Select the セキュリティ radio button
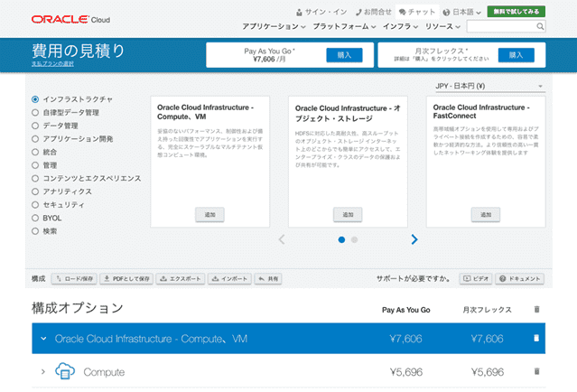The width and height of the screenshot is (577, 392). 35,205
